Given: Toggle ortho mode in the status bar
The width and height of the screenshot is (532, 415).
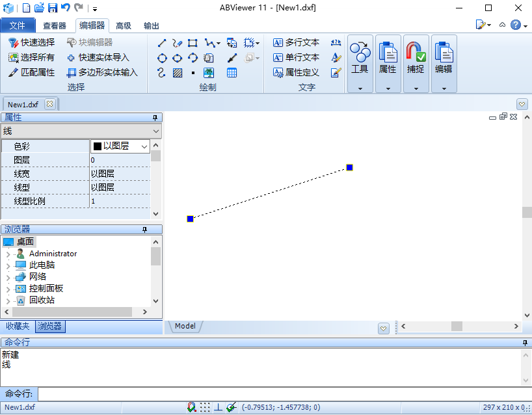Looking at the screenshot, I should tap(218, 407).
